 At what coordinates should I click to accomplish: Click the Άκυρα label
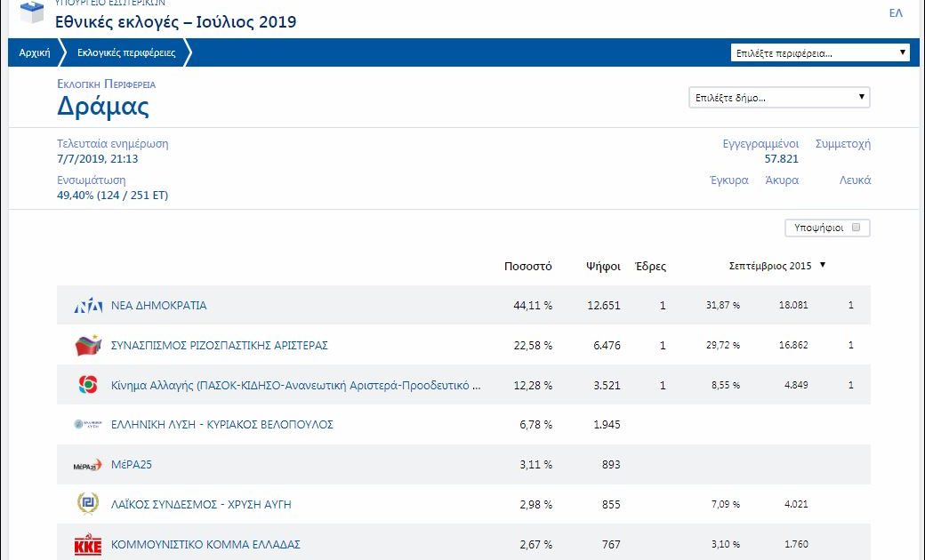(782, 180)
